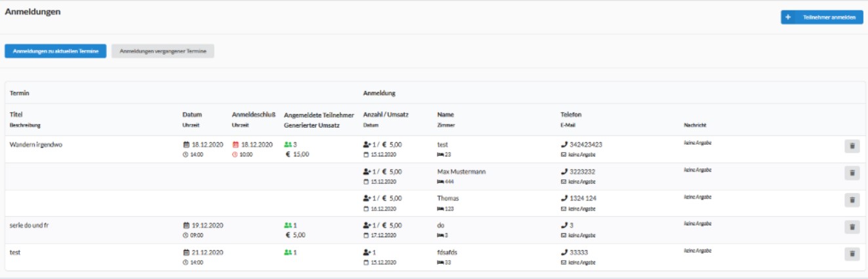
Task: Show Anmeldungen vergangener Termine
Action: [x=163, y=51]
